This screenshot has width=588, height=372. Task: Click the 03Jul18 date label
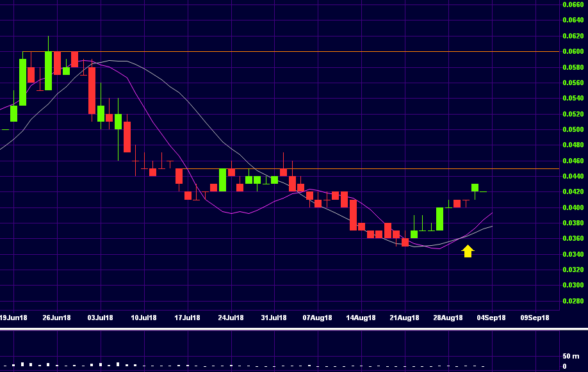100,318
